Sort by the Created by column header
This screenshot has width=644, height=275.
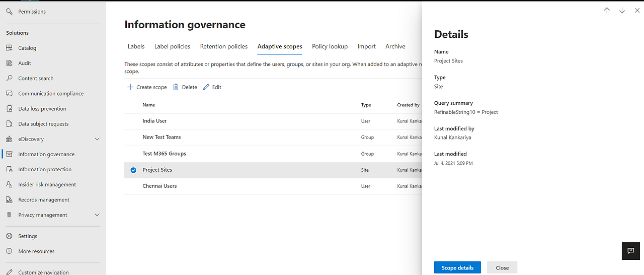click(408, 105)
